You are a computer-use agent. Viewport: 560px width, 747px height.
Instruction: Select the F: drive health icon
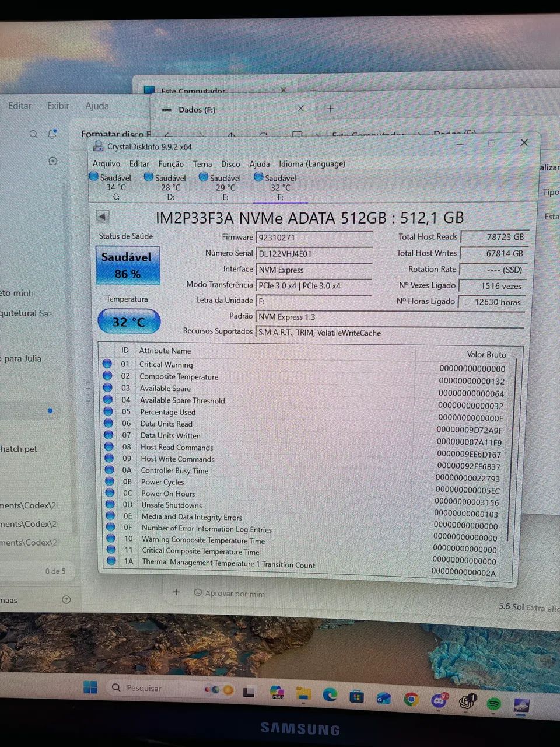tap(258, 176)
